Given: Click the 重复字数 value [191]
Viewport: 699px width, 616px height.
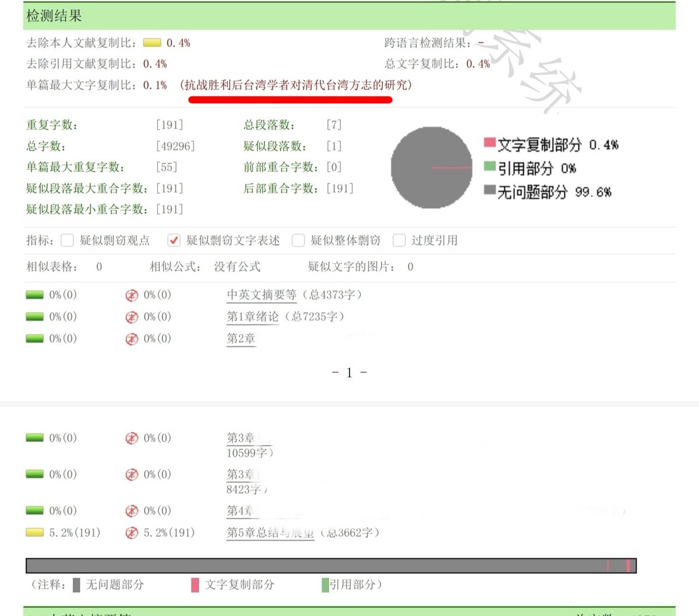Looking at the screenshot, I should [170, 125].
